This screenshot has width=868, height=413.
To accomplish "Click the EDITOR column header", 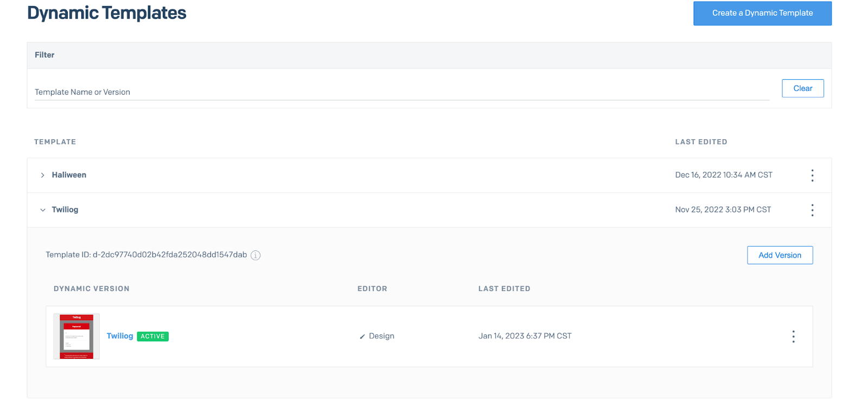I will tap(372, 289).
